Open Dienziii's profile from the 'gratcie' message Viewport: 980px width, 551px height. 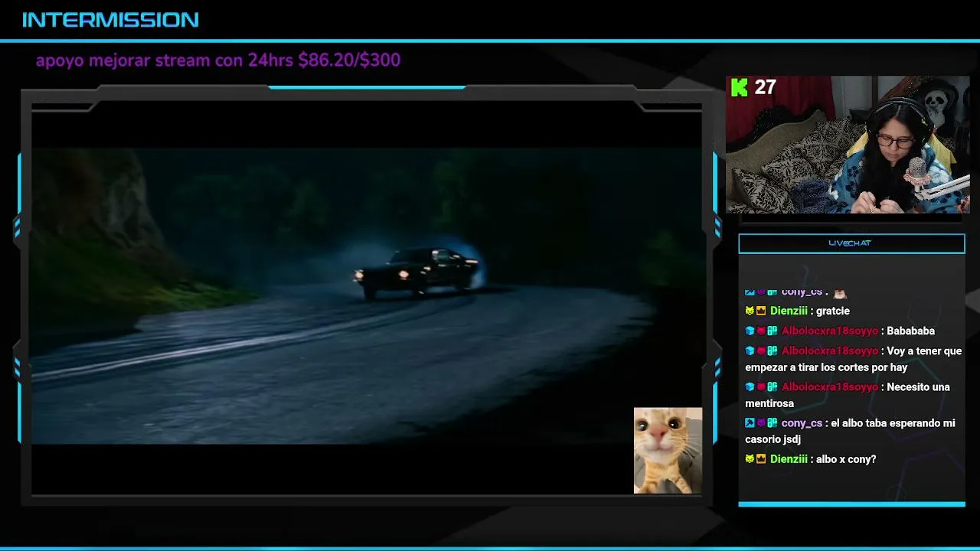click(789, 311)
